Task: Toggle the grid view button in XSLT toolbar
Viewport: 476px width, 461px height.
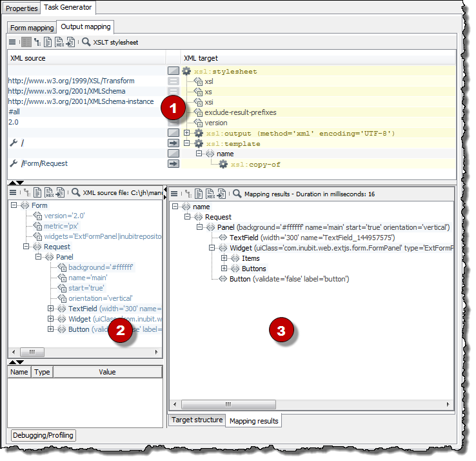Action: coord(26,42)
